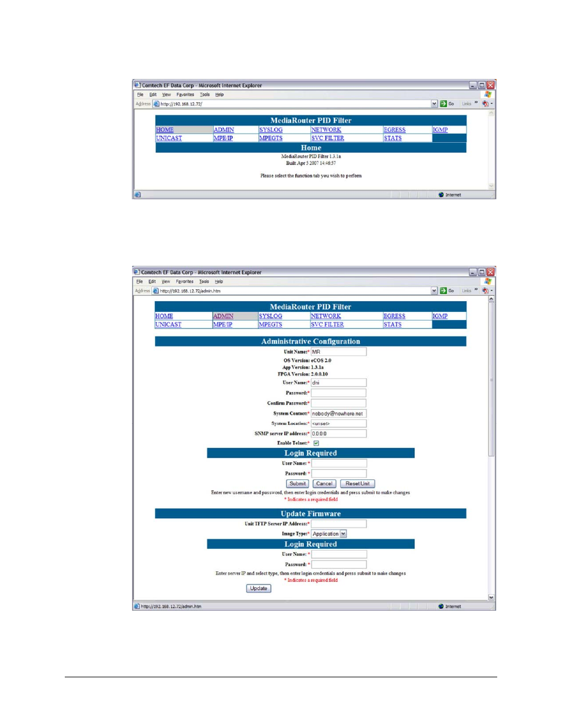This screenshot has height=728, width=562.
Task: Open SVC FILTER link in top window
Action: tap(328, 138)
